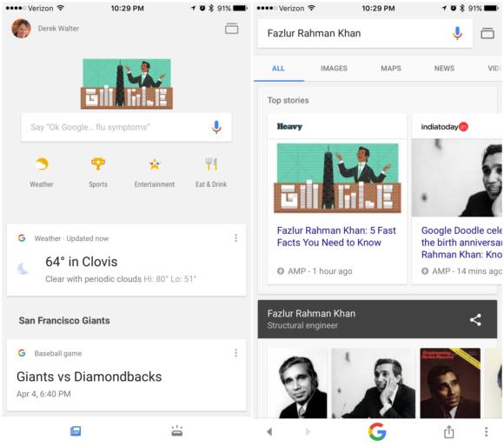
Task: Tap the Google G on Baseball card
Action: point(22,353)
